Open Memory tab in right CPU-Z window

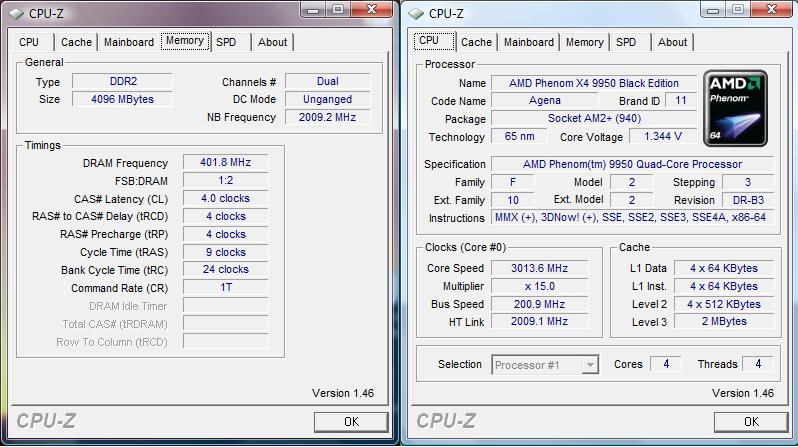coord(585,42)
